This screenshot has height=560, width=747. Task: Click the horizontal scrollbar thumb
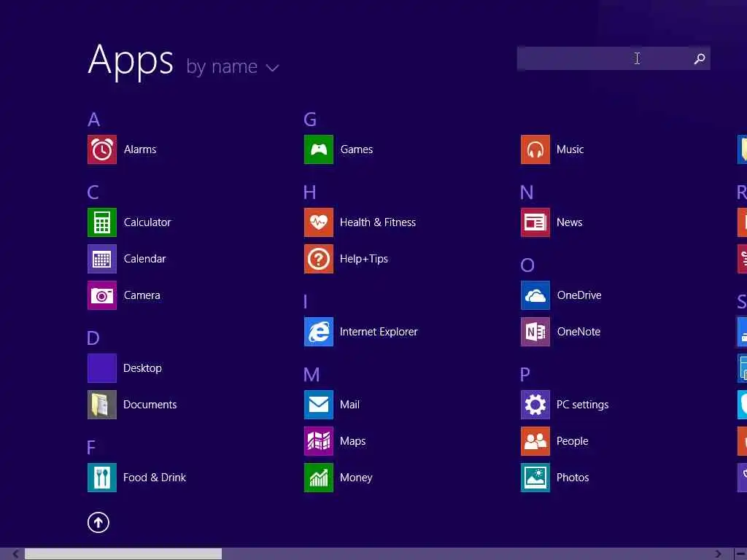[x=123, y=554]
